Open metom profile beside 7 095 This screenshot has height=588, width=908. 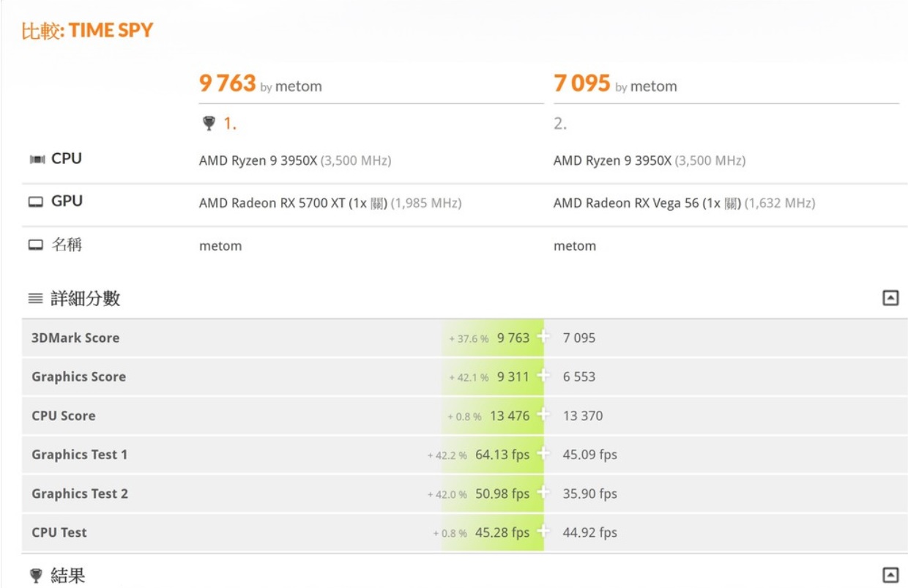(x=654, y=86)
